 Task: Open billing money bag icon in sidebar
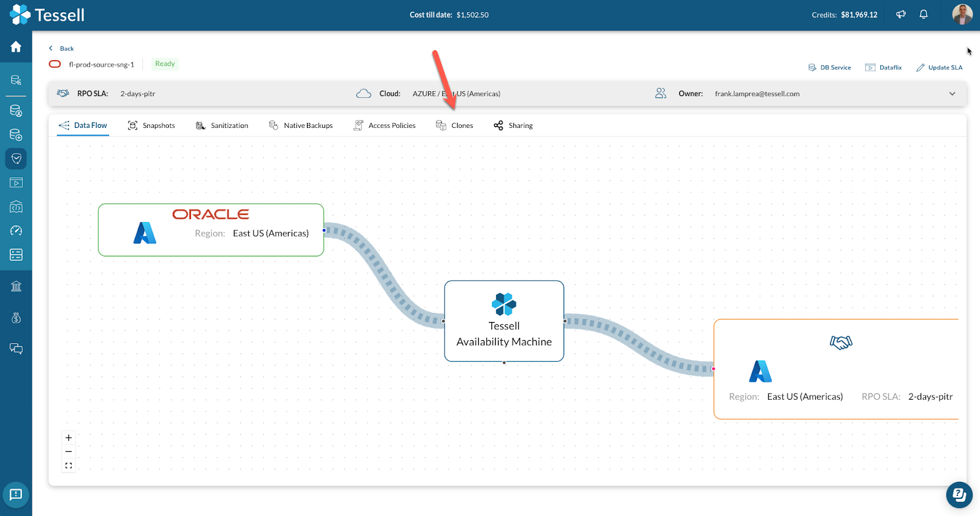coord(16,318)
